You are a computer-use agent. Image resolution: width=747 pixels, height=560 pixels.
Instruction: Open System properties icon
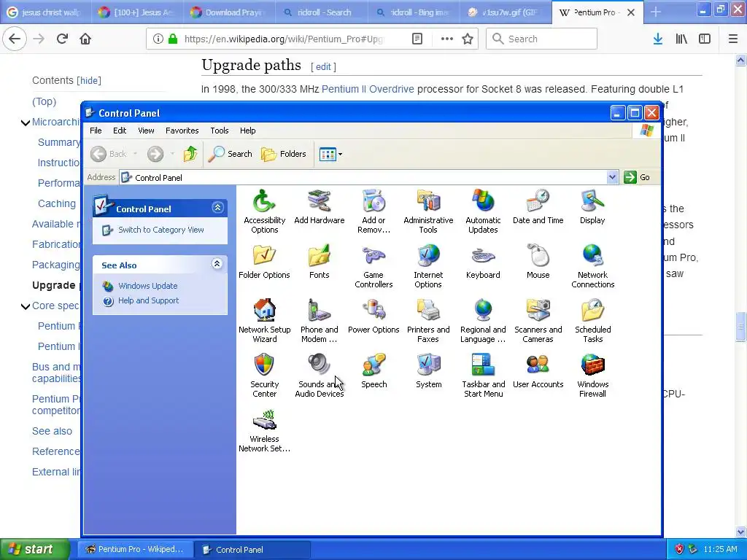[428, 371]
